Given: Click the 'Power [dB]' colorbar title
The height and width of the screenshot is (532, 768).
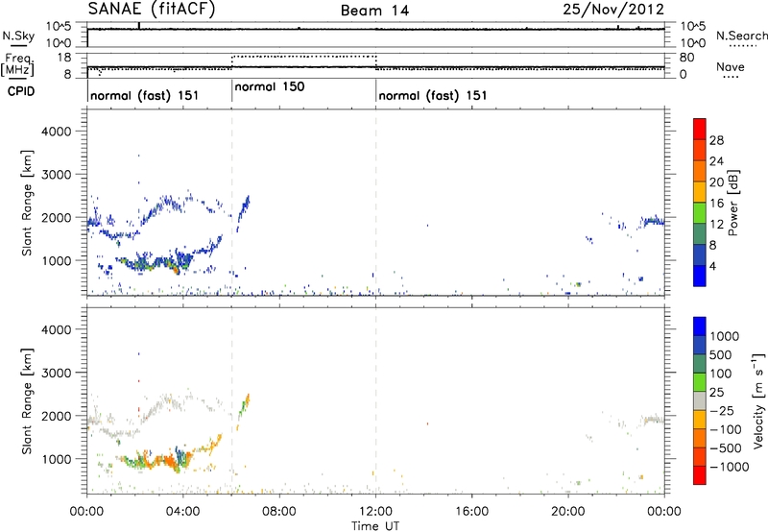Looking at the screenshot, I should click(733, 203).
